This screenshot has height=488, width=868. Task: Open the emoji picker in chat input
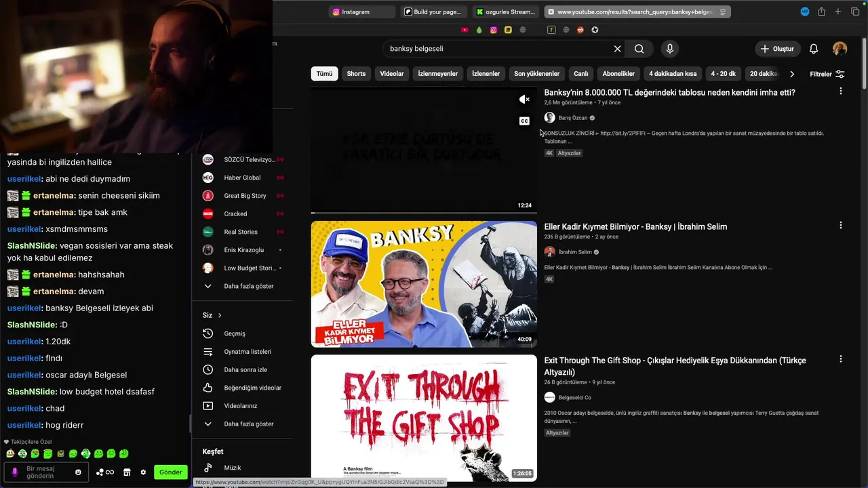pyautogui.click(x=78, y=472)
